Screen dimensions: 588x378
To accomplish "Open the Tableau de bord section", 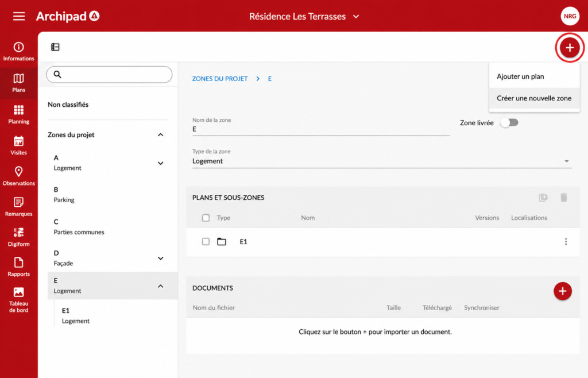I will click(x=19, y=300).
